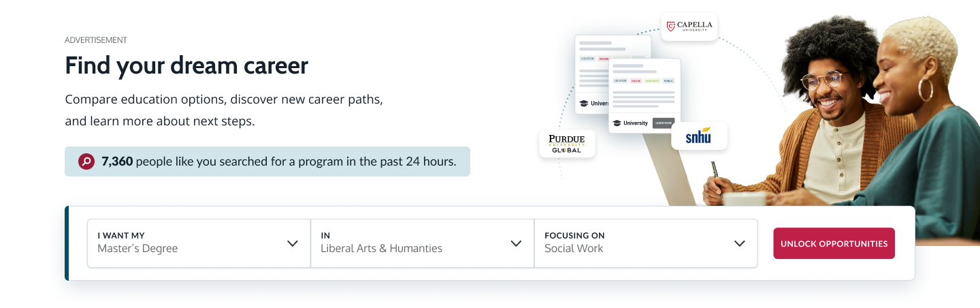The image size is (980, 308).
Task: Click the 7,360 people searched info banner
Action: pos(267,161)
